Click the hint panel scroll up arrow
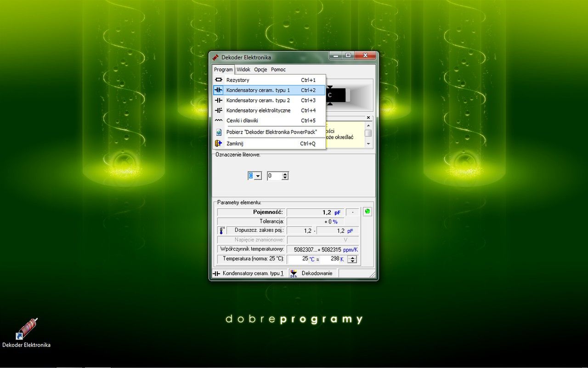Image resolution: width=588 pixels, height=368 pixels. click(368, 125)
